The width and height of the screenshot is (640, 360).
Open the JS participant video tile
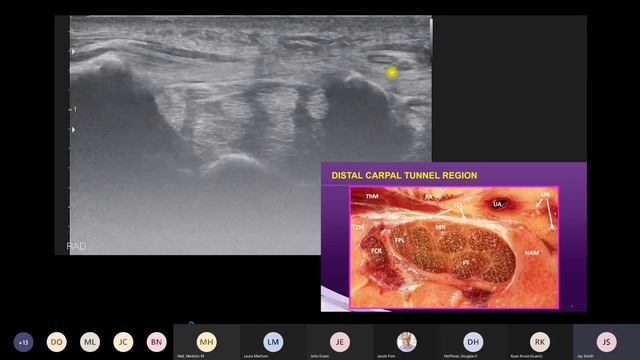click(x=607, y=342)
